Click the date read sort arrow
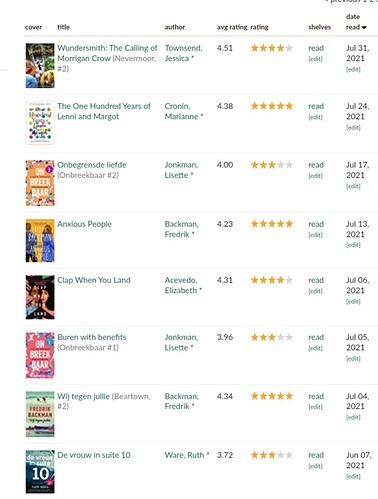Viewport: 378px width, 499px height. point(364,28)
